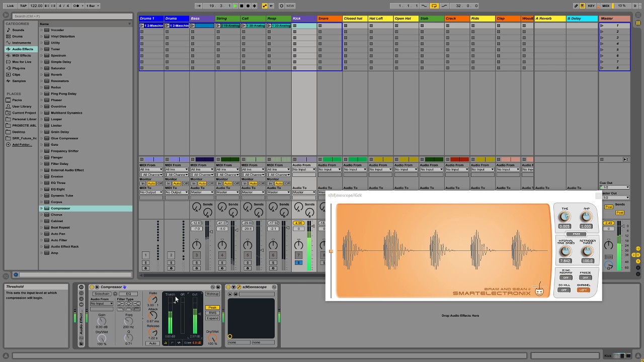The width and height of the screenshot is (644, 362).
Task: Toggle the Automation Arm button
Action: pos(265,6)
